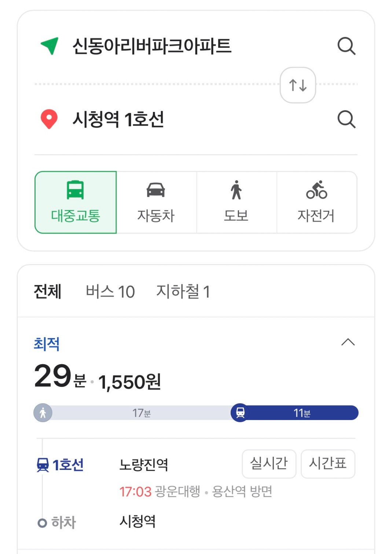Tap the subway icon on route bar
This screenshot has width=392, height=554.
(240, 413)
